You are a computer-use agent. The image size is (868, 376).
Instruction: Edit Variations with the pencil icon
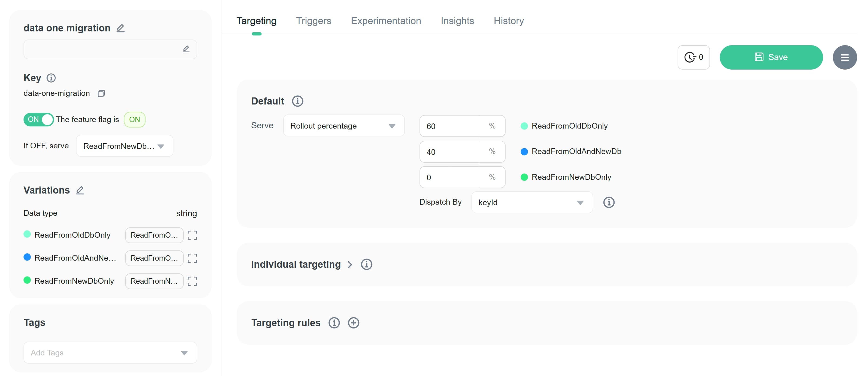point(80,190)
